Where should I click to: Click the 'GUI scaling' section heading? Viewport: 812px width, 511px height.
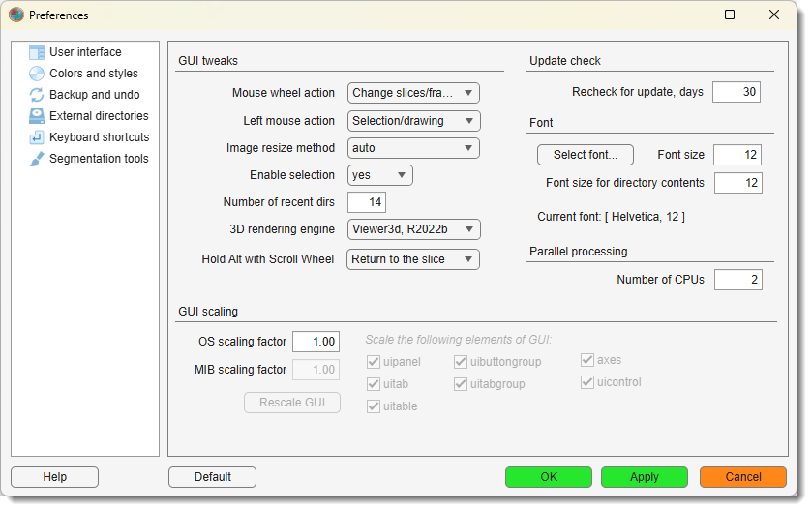[x=208, y=312]
